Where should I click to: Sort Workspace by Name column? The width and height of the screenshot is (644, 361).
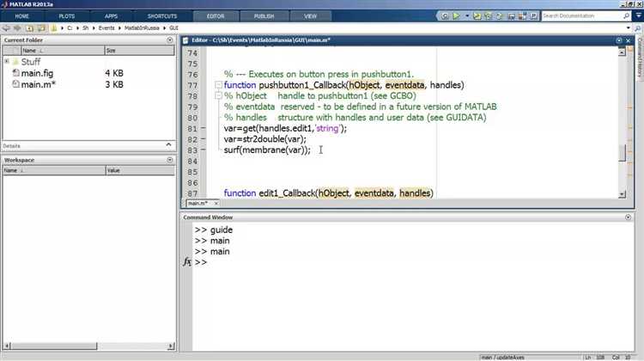[54, 170]
